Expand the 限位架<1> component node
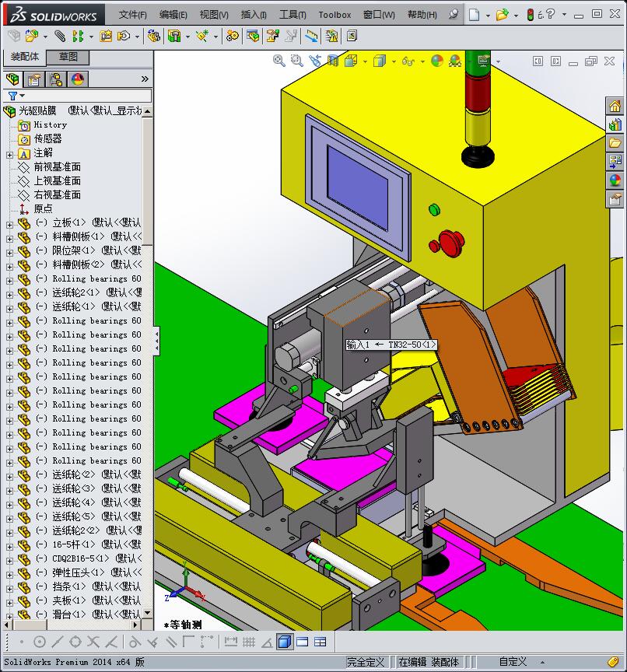 (x=9, y=253)
